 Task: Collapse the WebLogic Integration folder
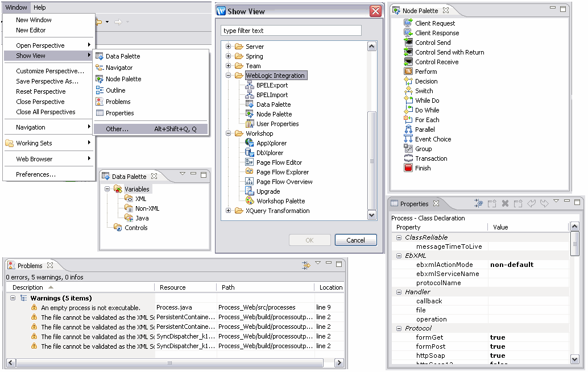229,76
